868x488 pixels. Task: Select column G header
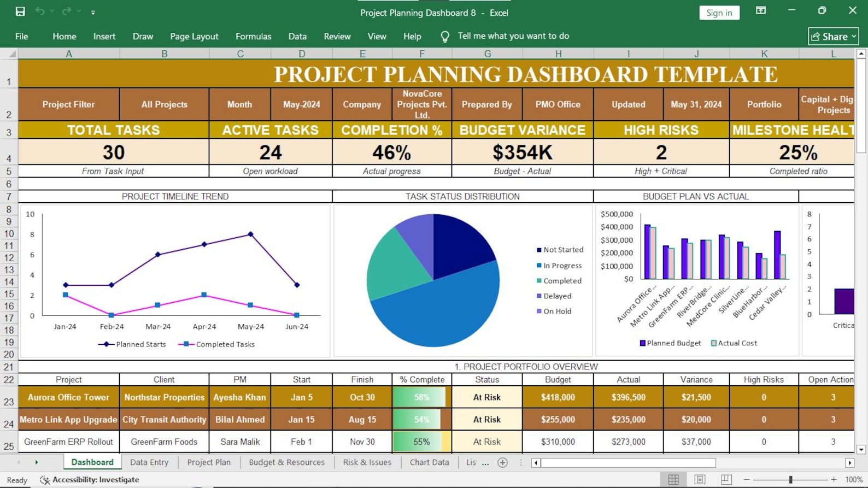[488, 54]
